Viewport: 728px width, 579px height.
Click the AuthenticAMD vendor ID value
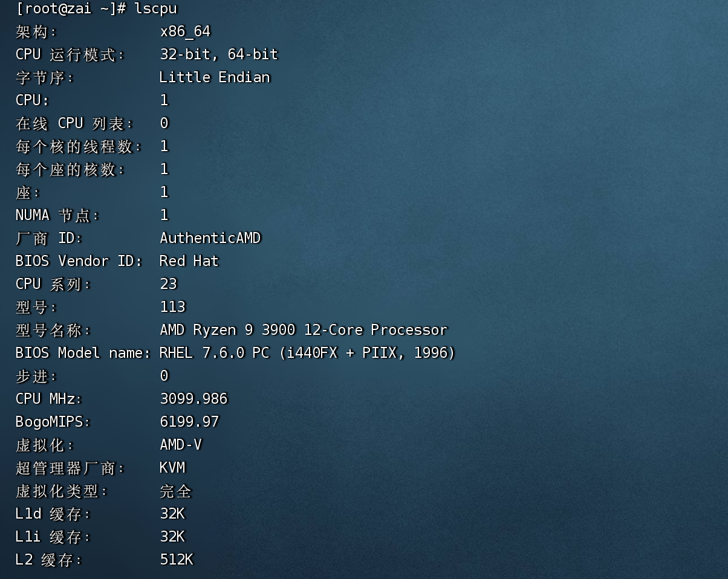tap(210, 238)
